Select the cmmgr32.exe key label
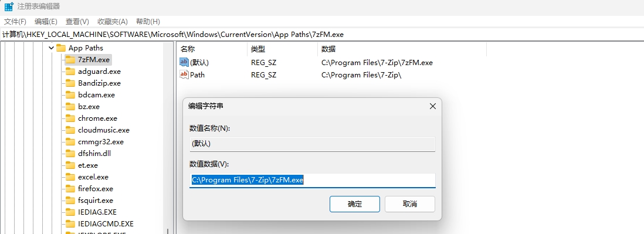This screenshot has width=644, height=234. [x=101, y=142]
